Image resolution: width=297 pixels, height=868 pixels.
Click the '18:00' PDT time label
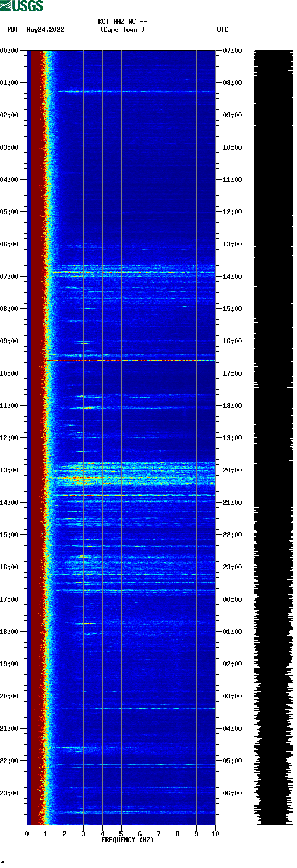coord(9,632)
